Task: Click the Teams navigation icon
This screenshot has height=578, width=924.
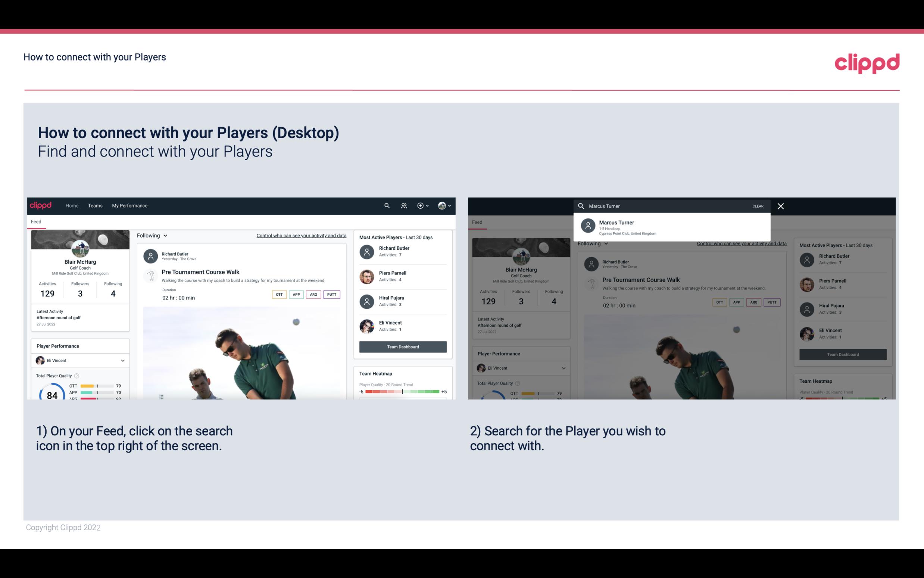Action: (95, 206)
